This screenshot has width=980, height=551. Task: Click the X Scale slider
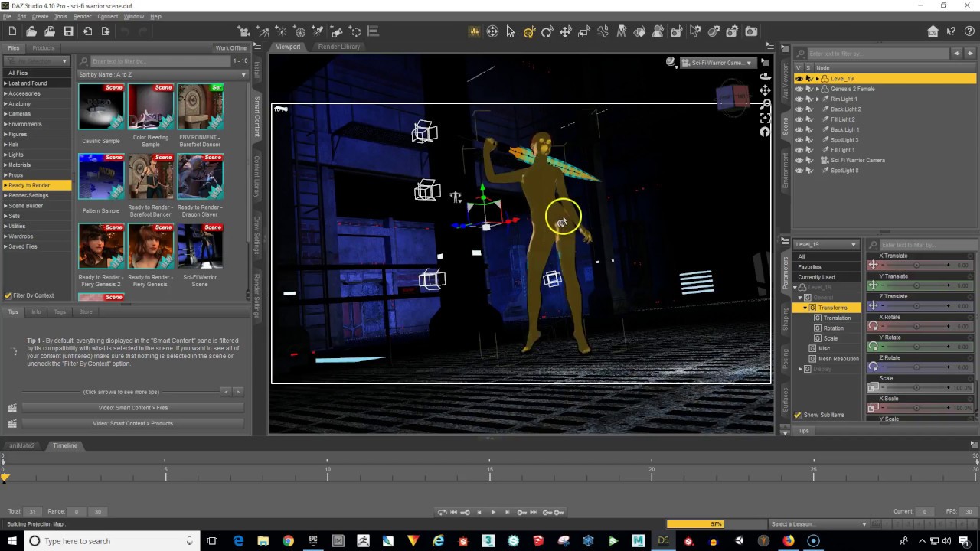pyautogui.click(x=916, y=408)
